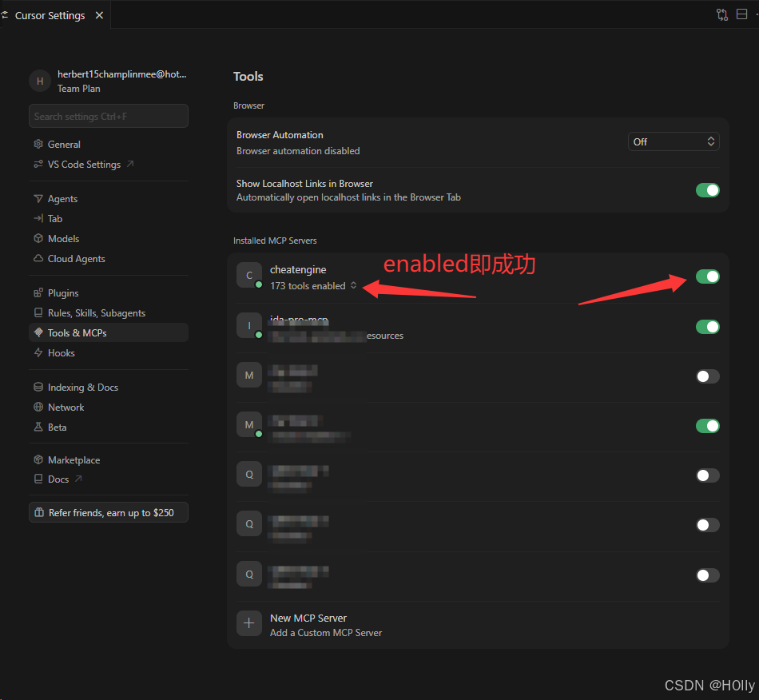
Task: Click the Beta flask icon
Action: (38, 427)
